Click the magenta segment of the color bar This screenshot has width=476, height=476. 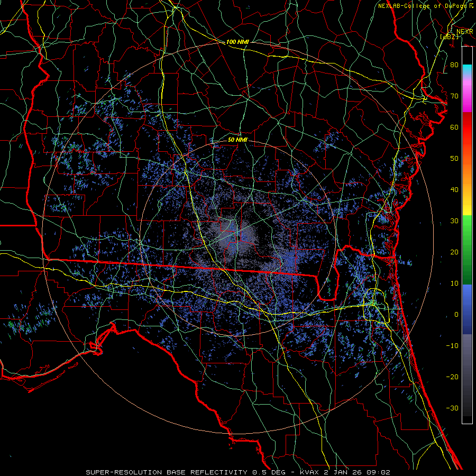pos(467,97)
